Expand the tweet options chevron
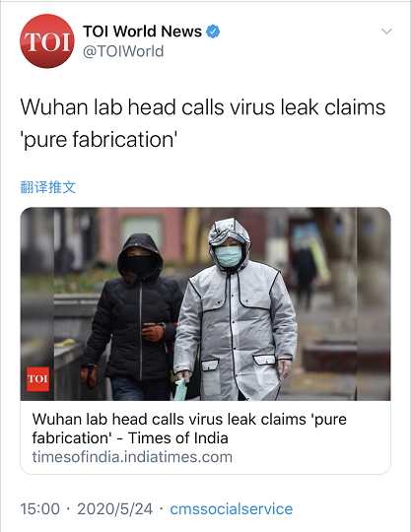411x532 pixels. coord(386,32)
